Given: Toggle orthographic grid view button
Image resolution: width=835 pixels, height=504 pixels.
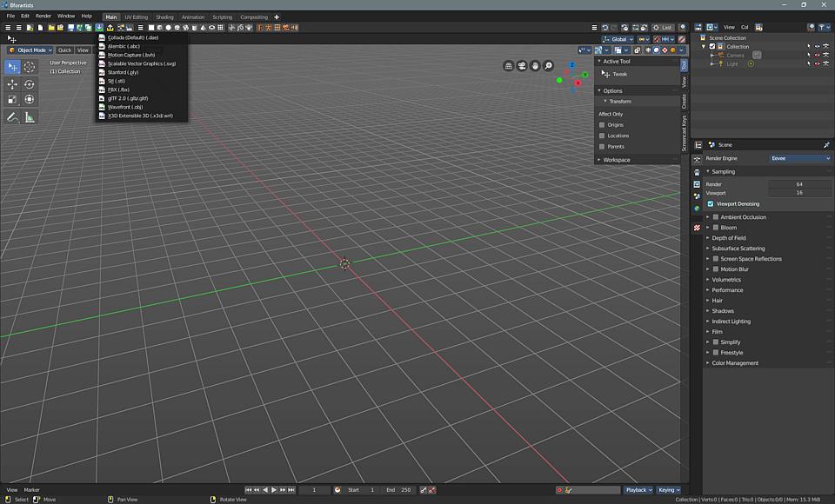Looking at the screenshot, I should [x=509, y=65].
